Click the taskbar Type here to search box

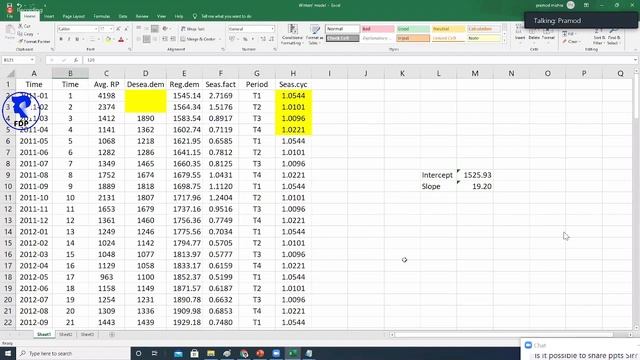pos(73,353)
